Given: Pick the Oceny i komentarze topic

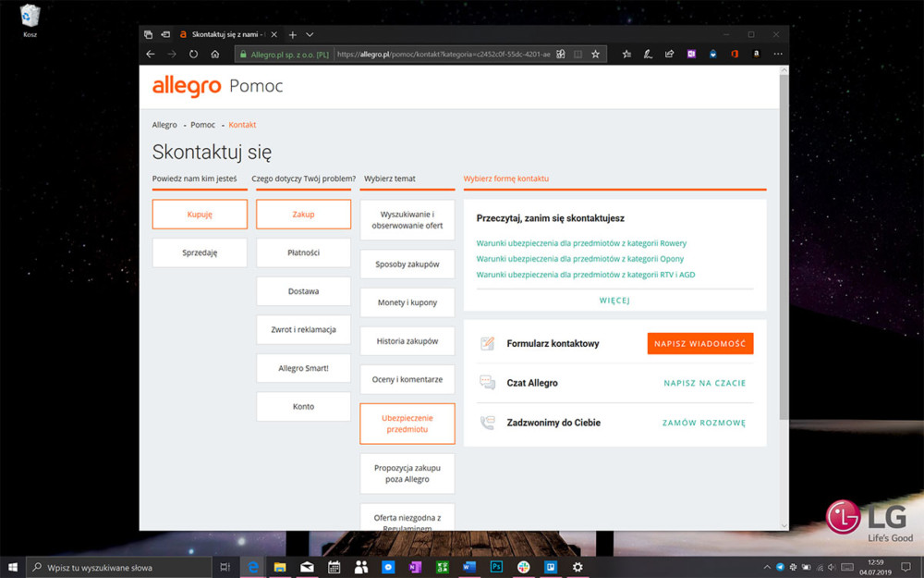Looking at the screenshot, I should click(x=407, y=379).
